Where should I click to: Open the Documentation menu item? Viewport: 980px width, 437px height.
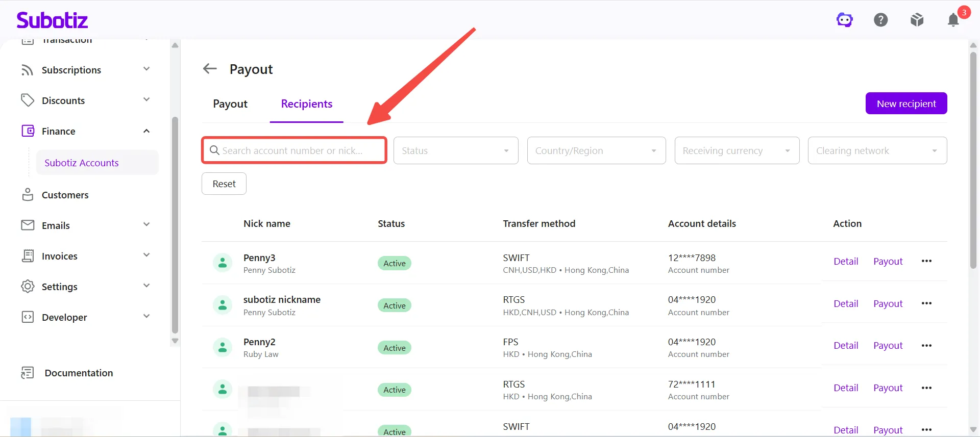tap(79, 373)
